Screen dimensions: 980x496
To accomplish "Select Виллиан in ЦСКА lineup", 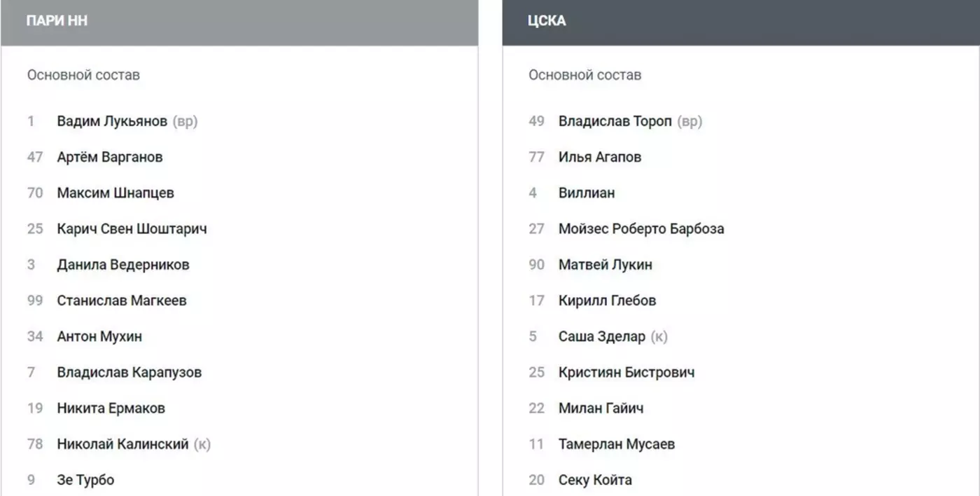I will (x=587, y=193).
